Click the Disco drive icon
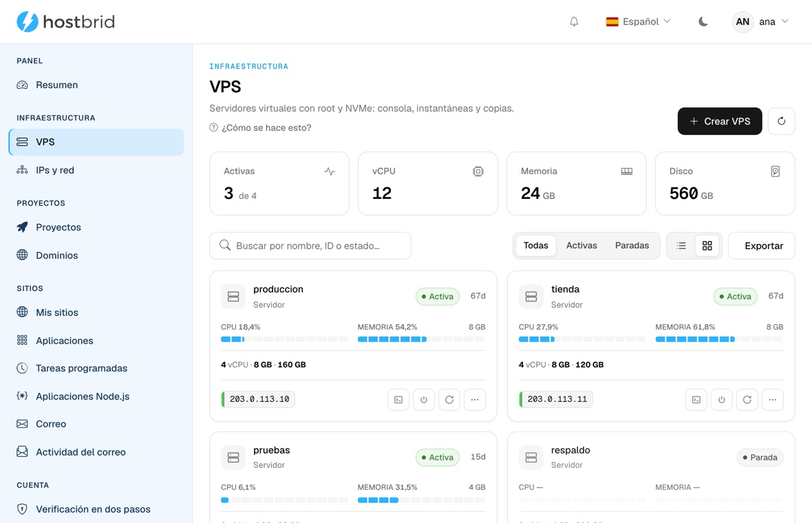 pos(776,171)
